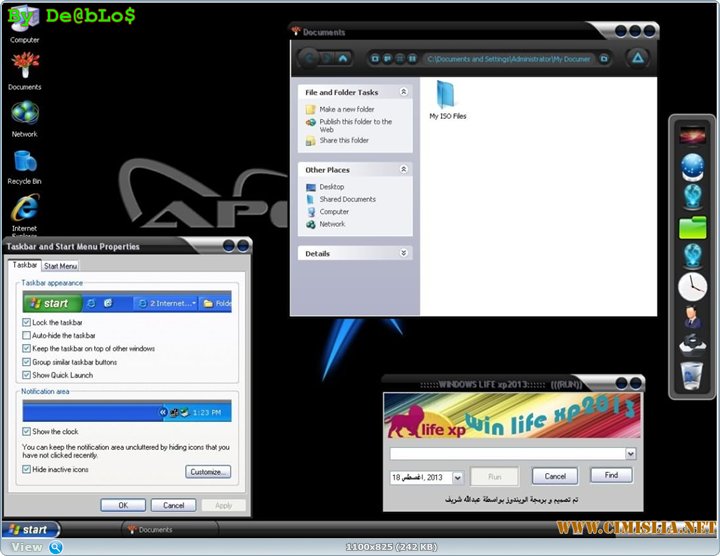Screen dimensions: 720x556
Task: Open Internet Explorer desktop icon
Action: [24, 208]
